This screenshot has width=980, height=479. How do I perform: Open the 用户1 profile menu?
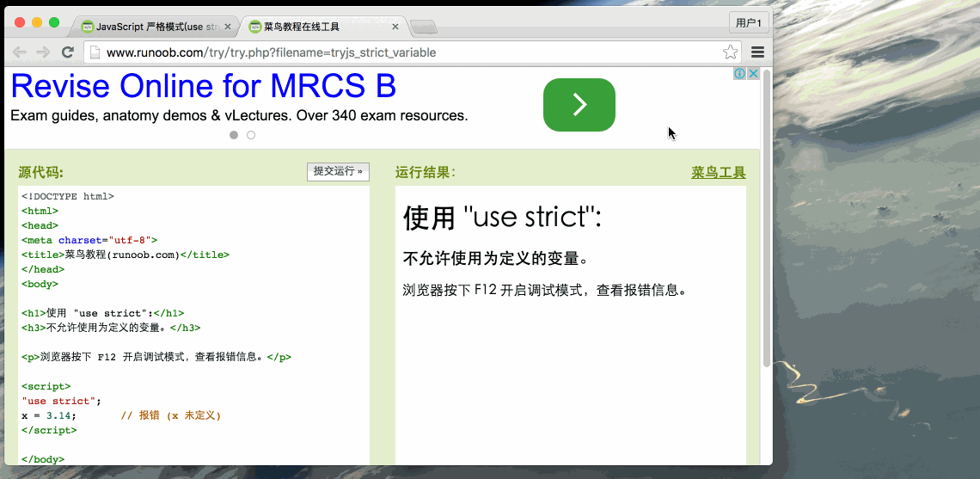pos(749,23)
